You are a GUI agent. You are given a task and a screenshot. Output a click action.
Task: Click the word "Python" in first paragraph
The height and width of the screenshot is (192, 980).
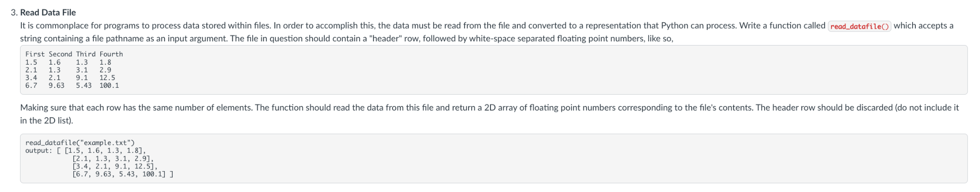(x=674, y=26)
